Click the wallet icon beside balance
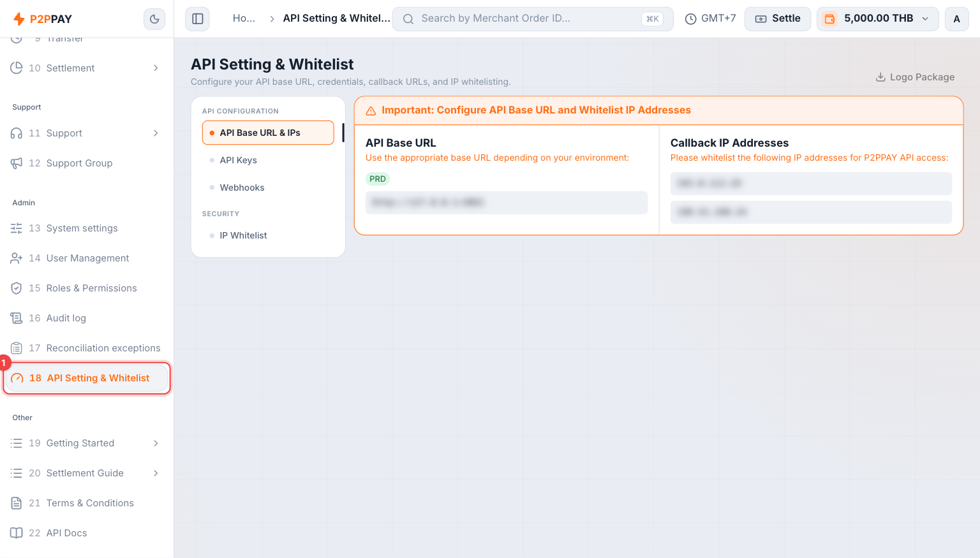Image resolution: width=980 pixels, height=558 pixels. (829, 19)
